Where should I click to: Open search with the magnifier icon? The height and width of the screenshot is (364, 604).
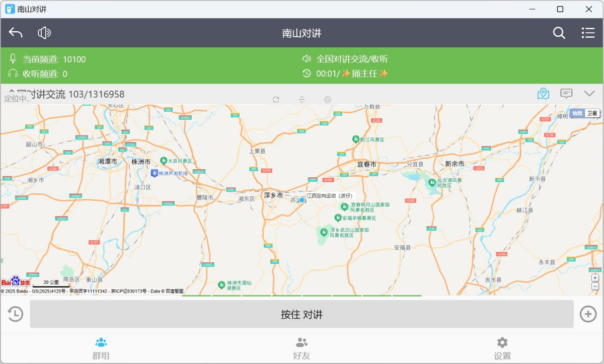click(559, 33)
